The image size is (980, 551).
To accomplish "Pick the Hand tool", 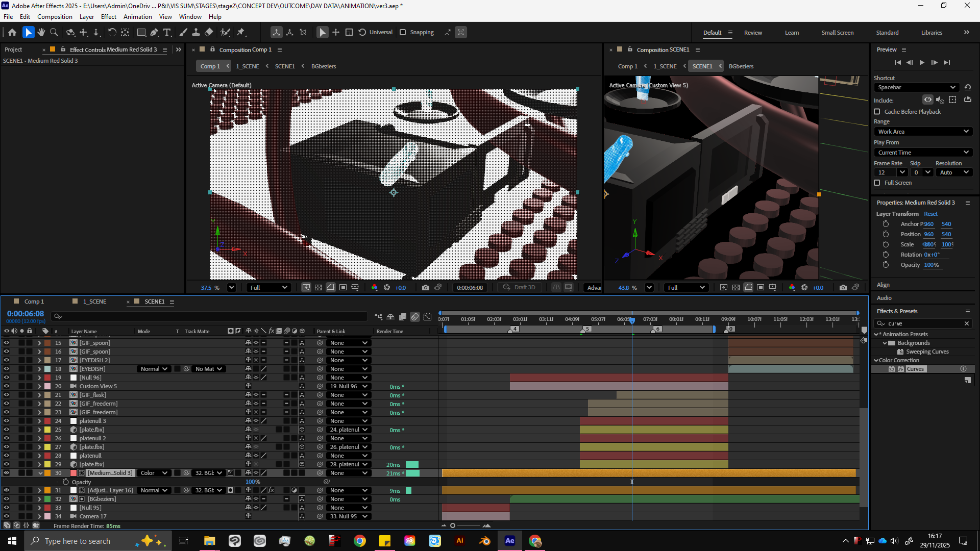I will point(41,32).
